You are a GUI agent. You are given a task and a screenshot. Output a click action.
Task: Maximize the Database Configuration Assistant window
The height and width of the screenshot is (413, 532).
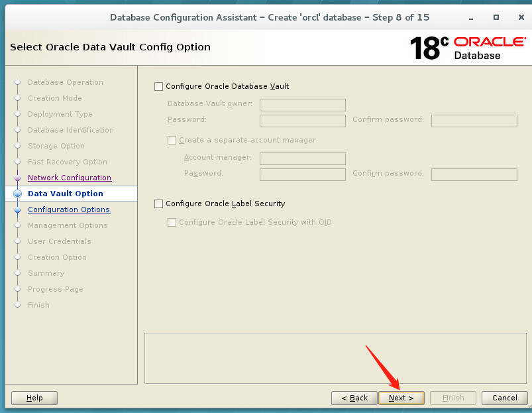coord(496,17)
